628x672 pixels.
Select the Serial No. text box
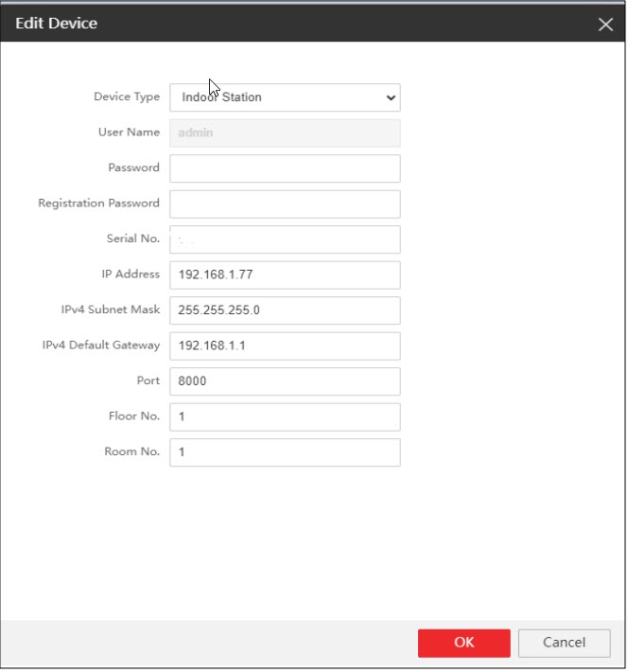pos(285,239)
